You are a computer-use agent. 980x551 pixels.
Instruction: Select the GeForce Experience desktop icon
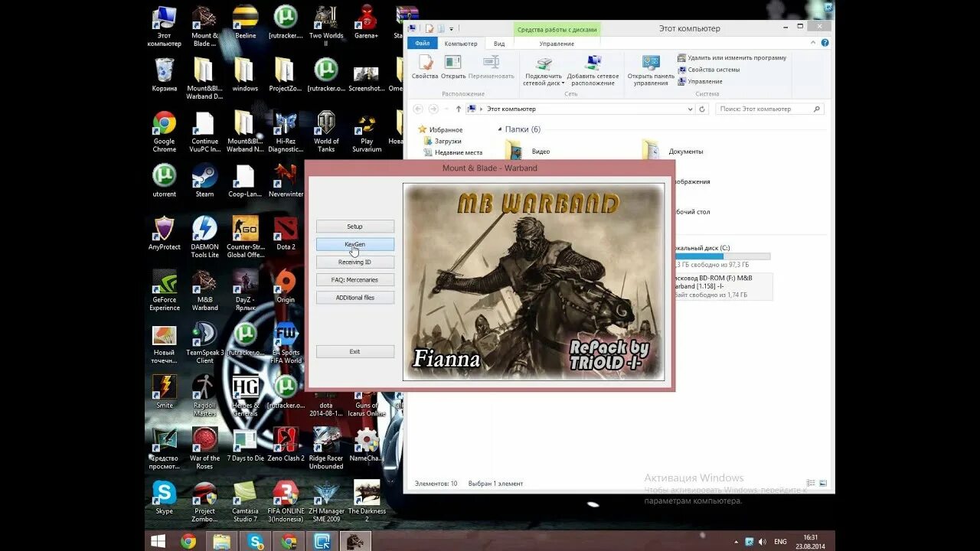tap(165, 289)
